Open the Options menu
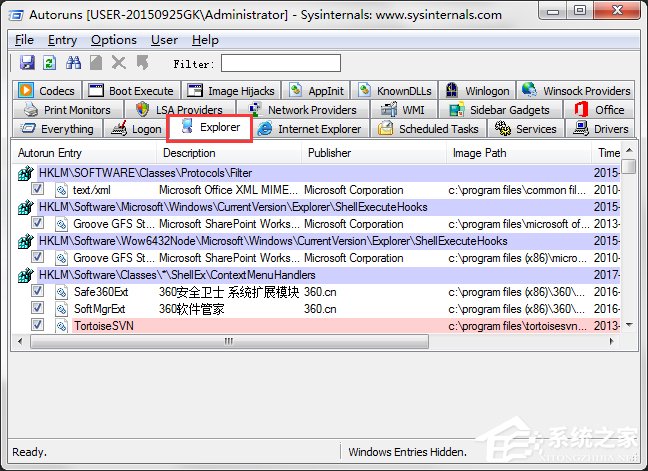Screen dimensions: 648x471 pos(114,40)
